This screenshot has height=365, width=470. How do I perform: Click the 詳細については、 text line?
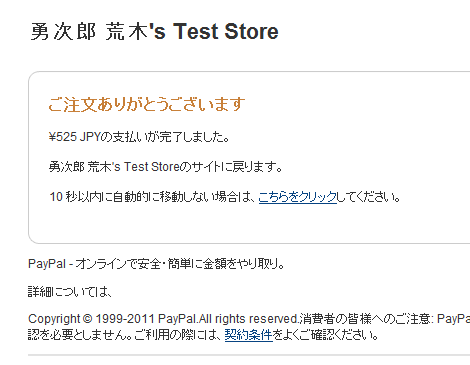(69, 292)
